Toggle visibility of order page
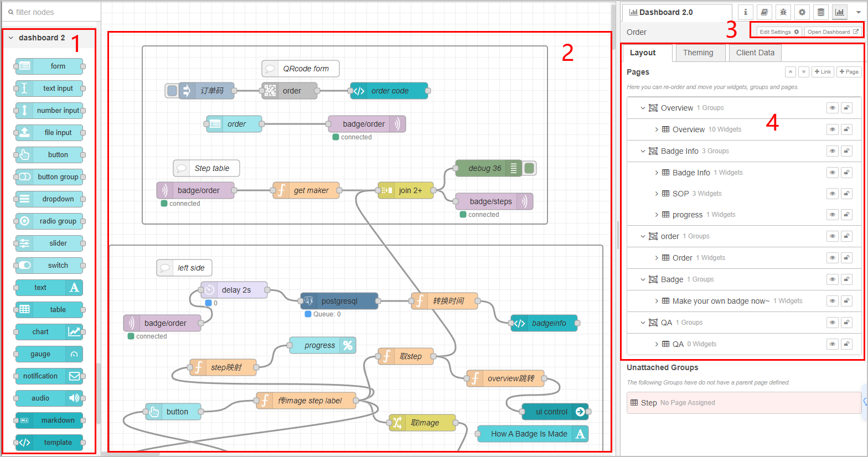Viewport: 868px width, 457px height. click(x=832, y=236)
